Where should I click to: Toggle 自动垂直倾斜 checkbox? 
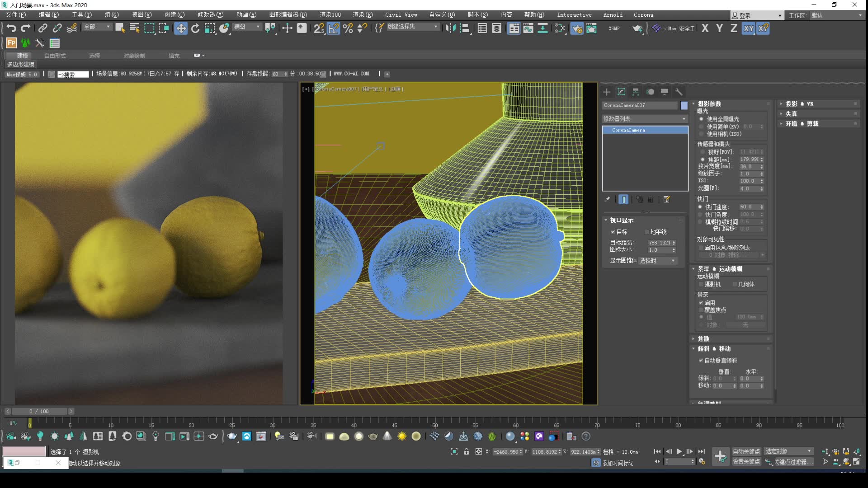coord(701,361)
